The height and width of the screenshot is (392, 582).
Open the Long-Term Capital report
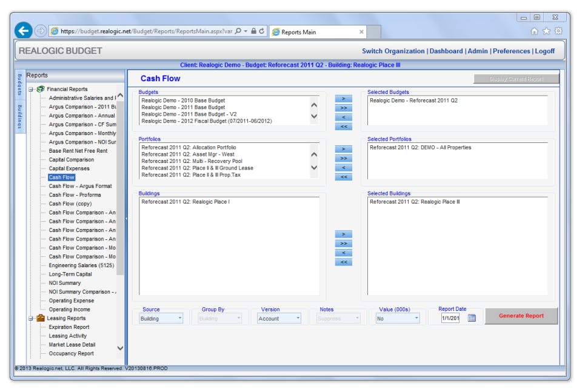pos(70,274)
